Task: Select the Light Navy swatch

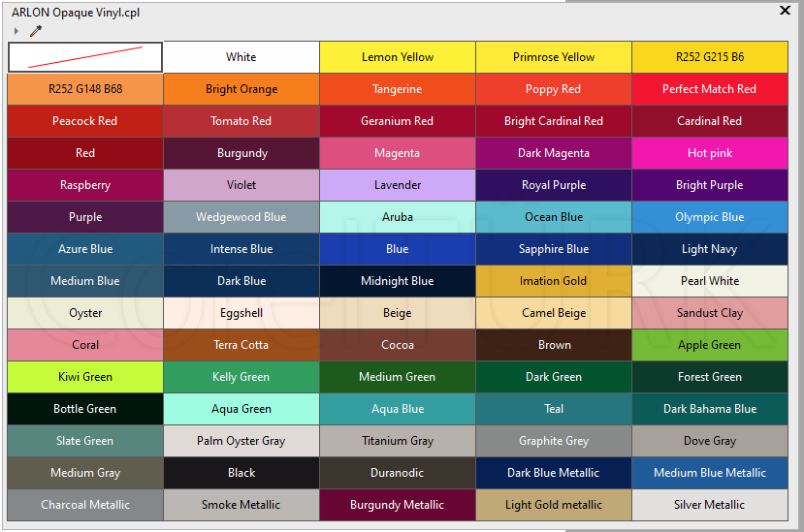Action: (710, 249)
